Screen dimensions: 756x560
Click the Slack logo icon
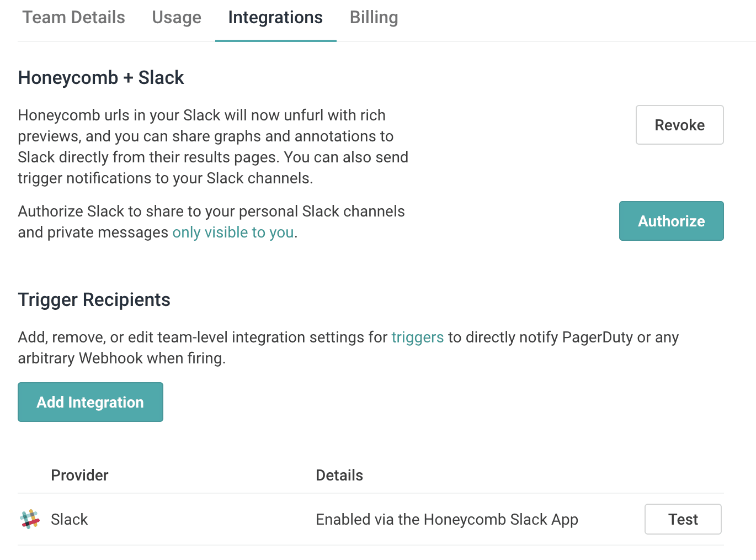30,519
